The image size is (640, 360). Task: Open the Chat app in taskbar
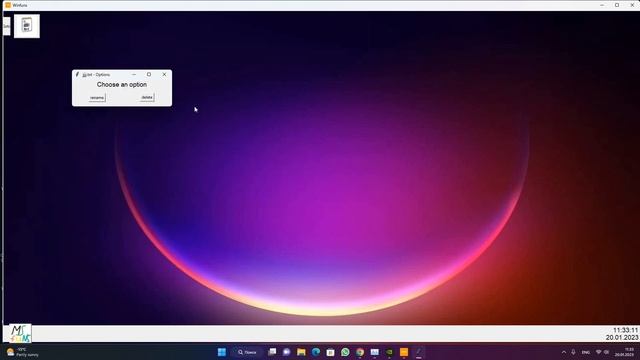coord(287,352)
